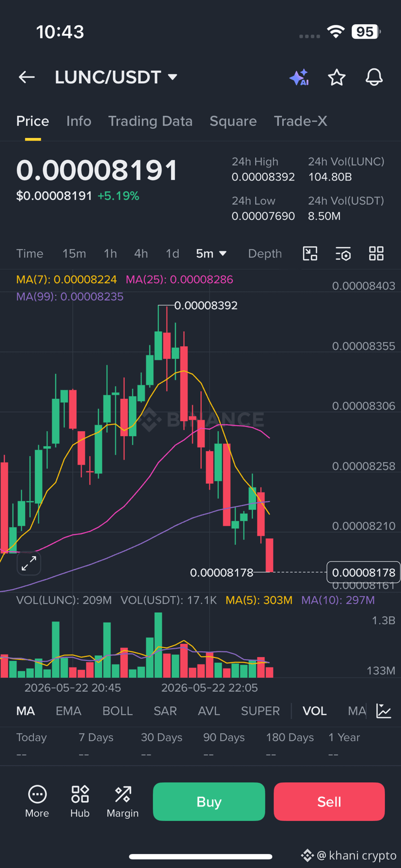Image resolution: width=401 pixels, height=868 pixels.
Task: Tap the 24h Vol(LUNC) 104.80B value
Action: coord(330,177)
